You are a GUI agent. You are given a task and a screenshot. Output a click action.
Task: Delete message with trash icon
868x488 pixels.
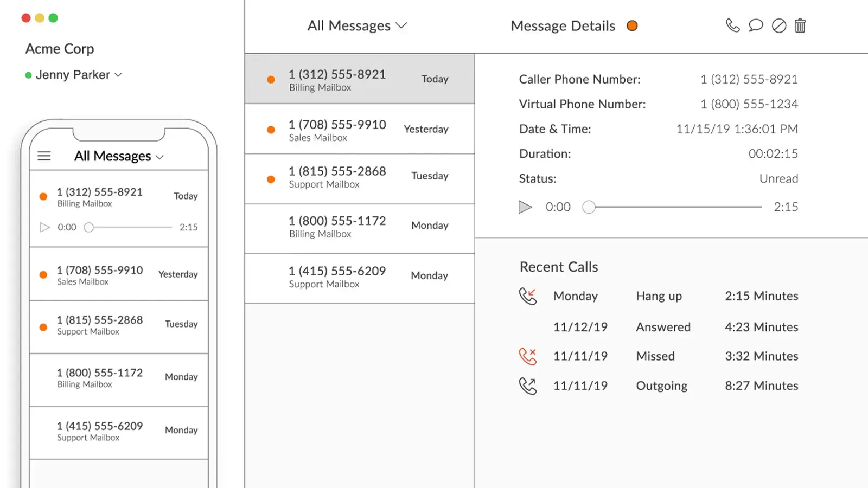(800, 25)
